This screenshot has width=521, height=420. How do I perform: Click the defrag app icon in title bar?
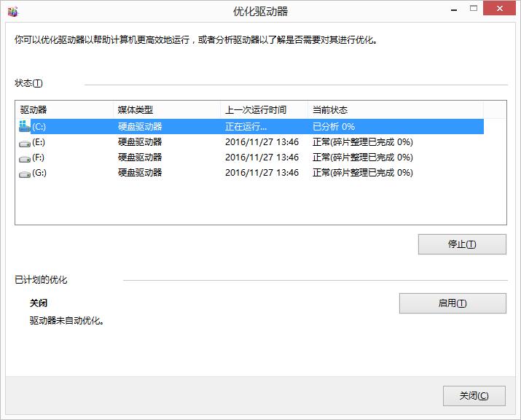[13, 12]
